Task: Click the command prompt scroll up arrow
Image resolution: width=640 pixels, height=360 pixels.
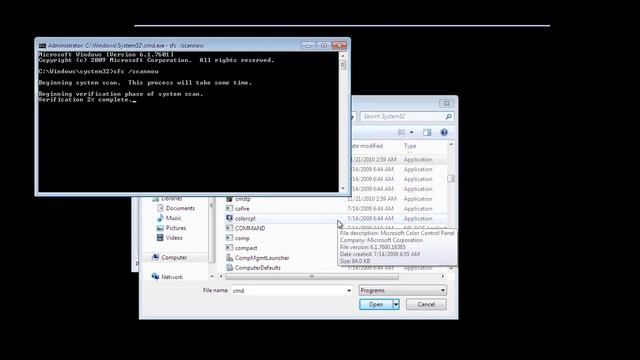Action: [343, 56]
